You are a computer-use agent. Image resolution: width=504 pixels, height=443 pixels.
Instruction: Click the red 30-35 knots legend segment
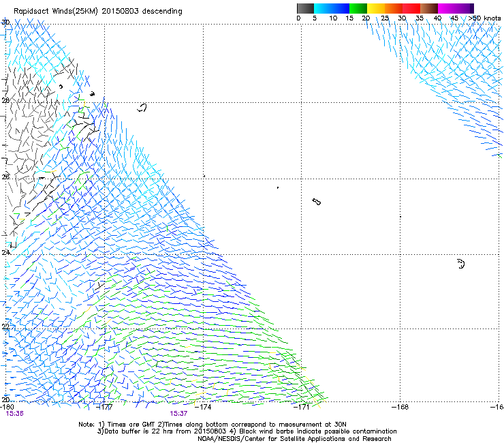411,8
